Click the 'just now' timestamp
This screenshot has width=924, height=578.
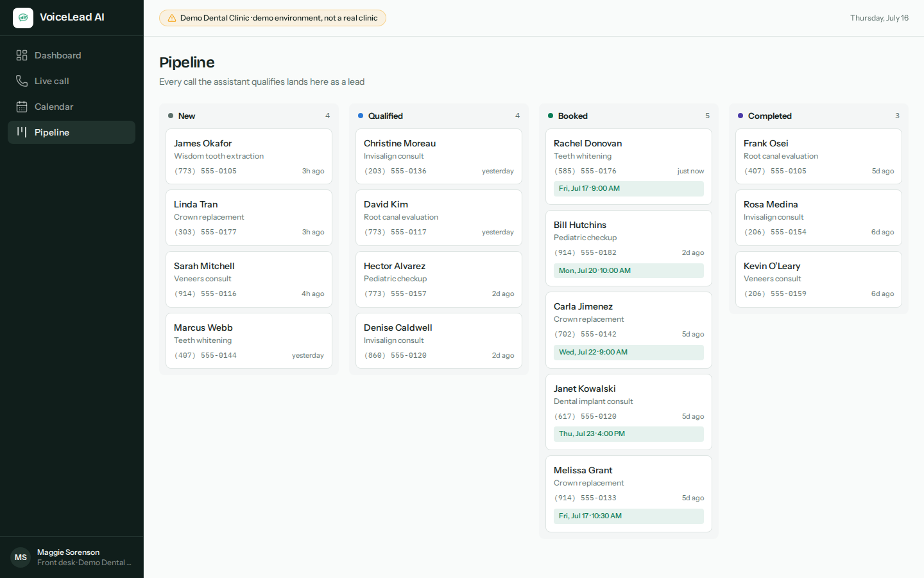point(690,171)
